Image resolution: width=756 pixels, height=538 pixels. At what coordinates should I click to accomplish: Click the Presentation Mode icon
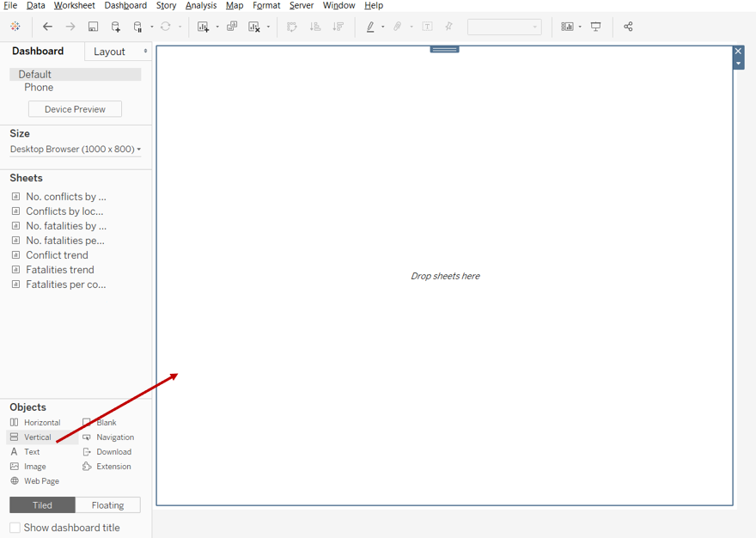click(596, 27)
